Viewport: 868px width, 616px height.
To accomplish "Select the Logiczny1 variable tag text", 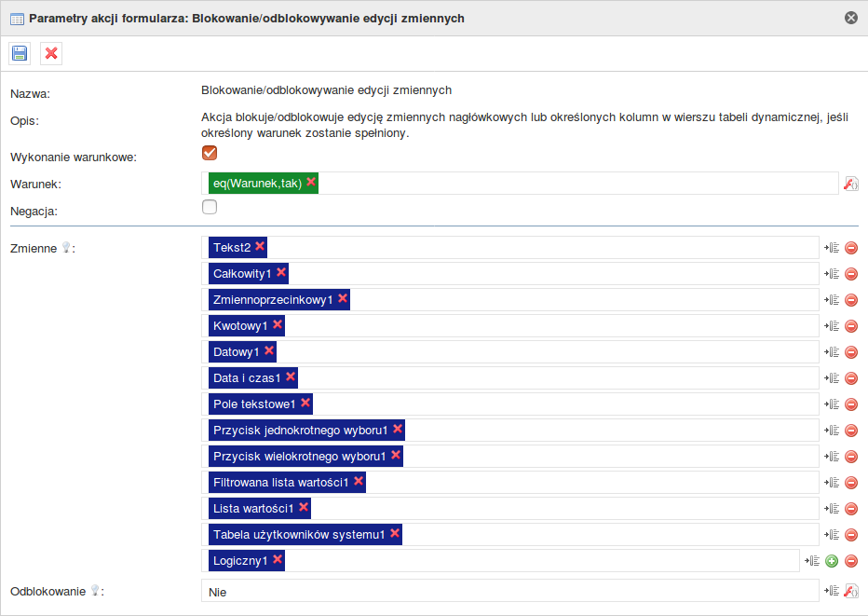I will pos(240,561).
